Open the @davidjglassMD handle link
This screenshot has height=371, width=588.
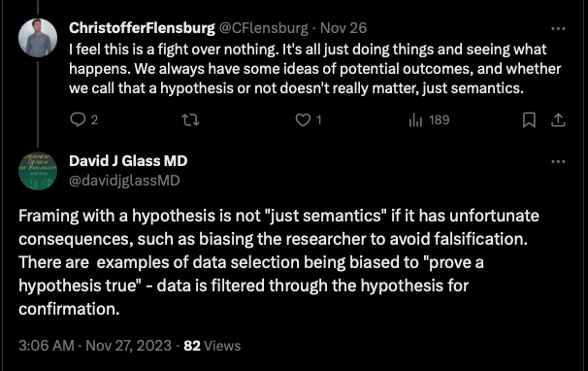pyautogui.click(x=124, y=181)
